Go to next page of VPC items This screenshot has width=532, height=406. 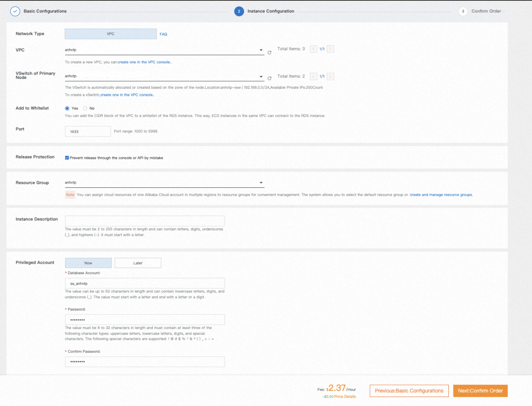tap(330, 49)
